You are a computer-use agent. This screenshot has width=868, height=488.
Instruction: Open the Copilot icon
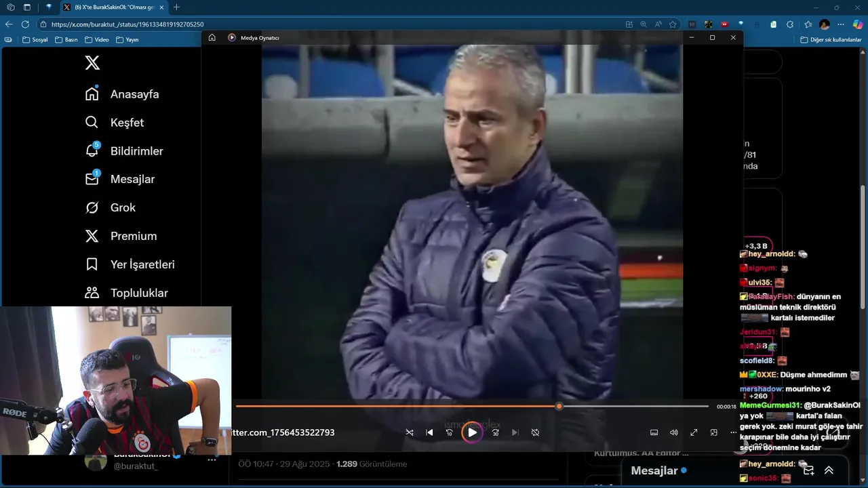pos(858,24)
